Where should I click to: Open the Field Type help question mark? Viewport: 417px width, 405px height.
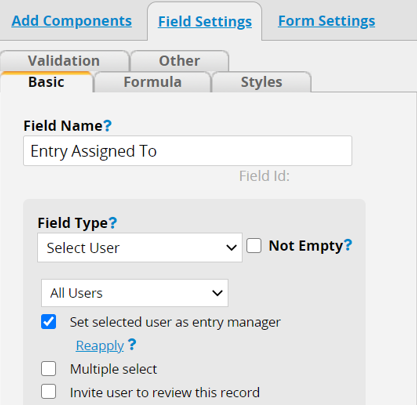113,223
